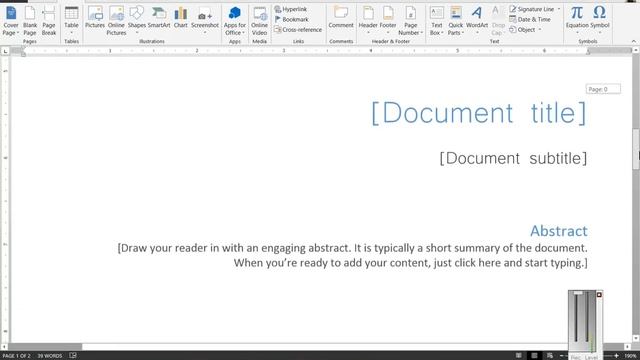Insert a Page Break
The image size is (640, 360).
pyautogui.click(x=49, y=21)
